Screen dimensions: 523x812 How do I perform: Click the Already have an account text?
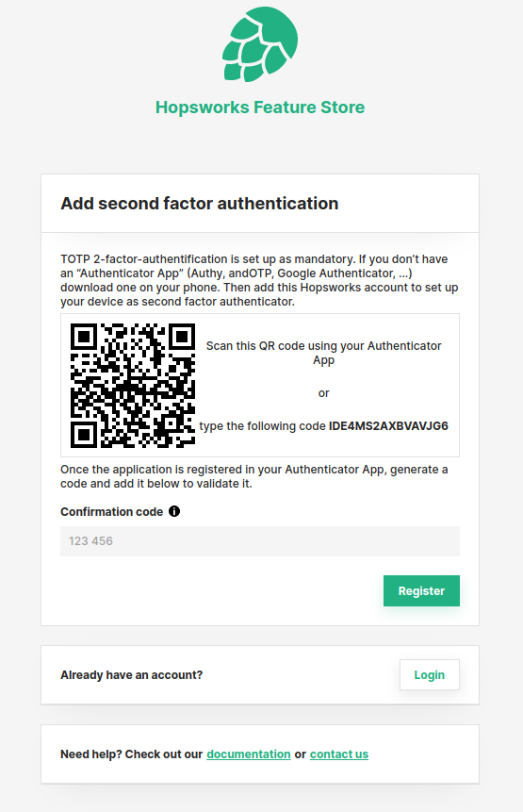(x=131, y=675)
